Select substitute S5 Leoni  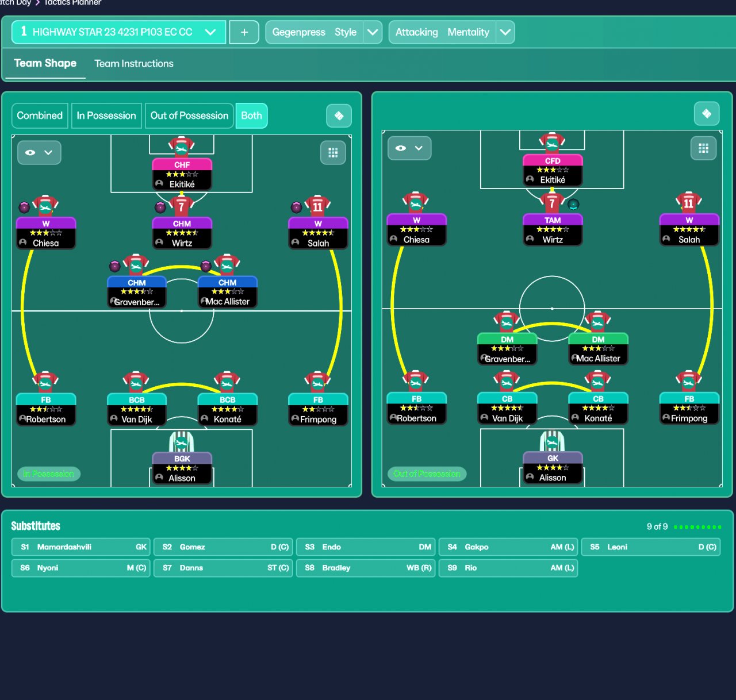point(651,547)
